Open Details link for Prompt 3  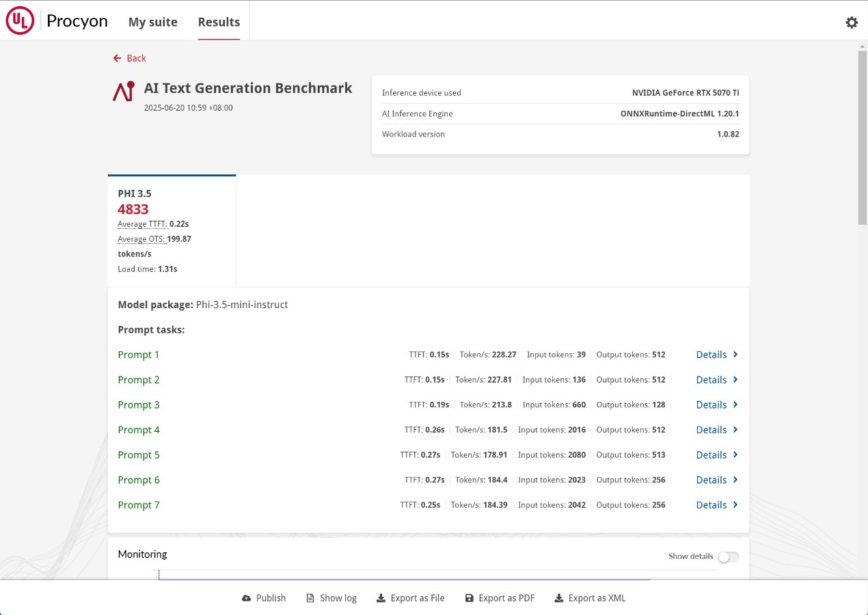[711, 405]
